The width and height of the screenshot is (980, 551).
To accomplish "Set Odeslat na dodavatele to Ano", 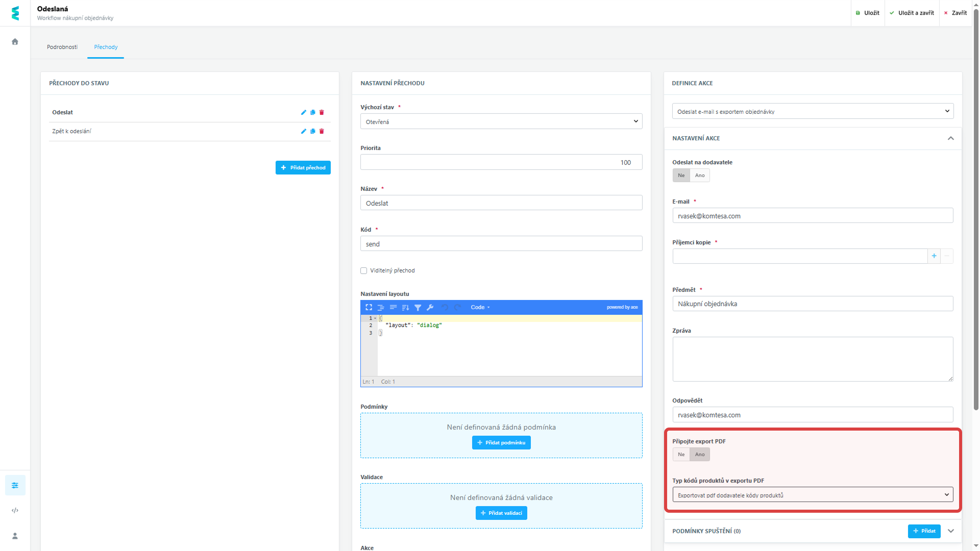I will 699,175.
